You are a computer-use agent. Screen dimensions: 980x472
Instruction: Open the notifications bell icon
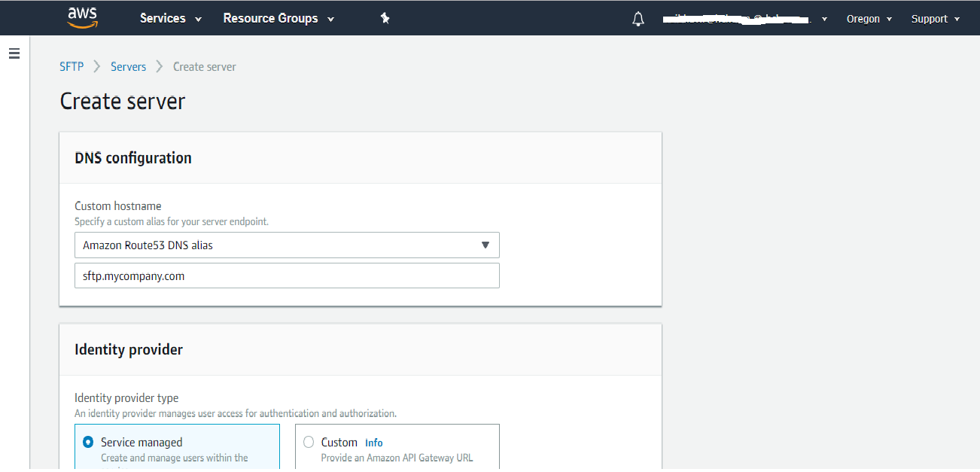(638, 20)
